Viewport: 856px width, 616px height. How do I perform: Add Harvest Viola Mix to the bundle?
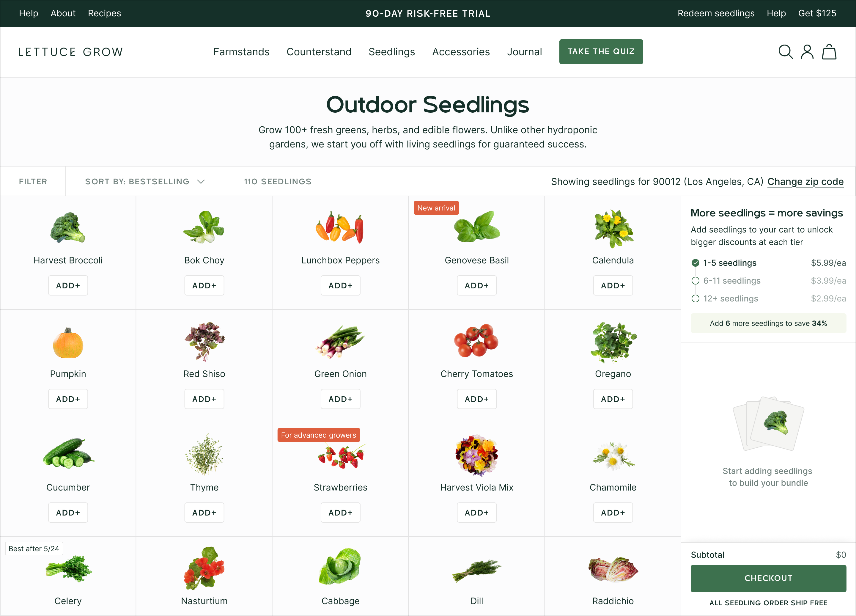point(477,513)
